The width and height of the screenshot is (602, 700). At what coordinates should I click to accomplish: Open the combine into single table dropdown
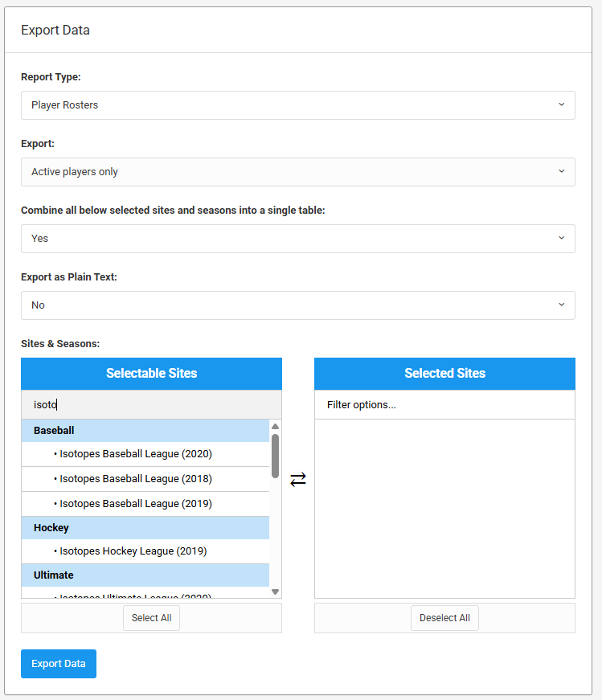tap(298, 239)
